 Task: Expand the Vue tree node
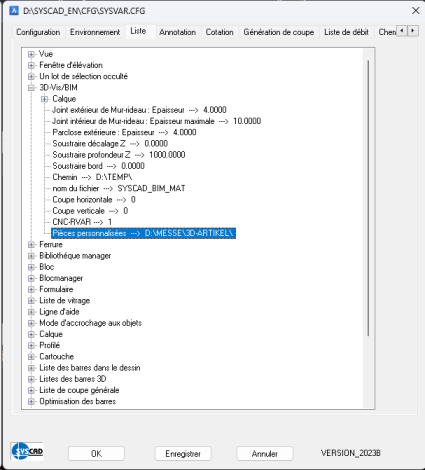(31, 54)
